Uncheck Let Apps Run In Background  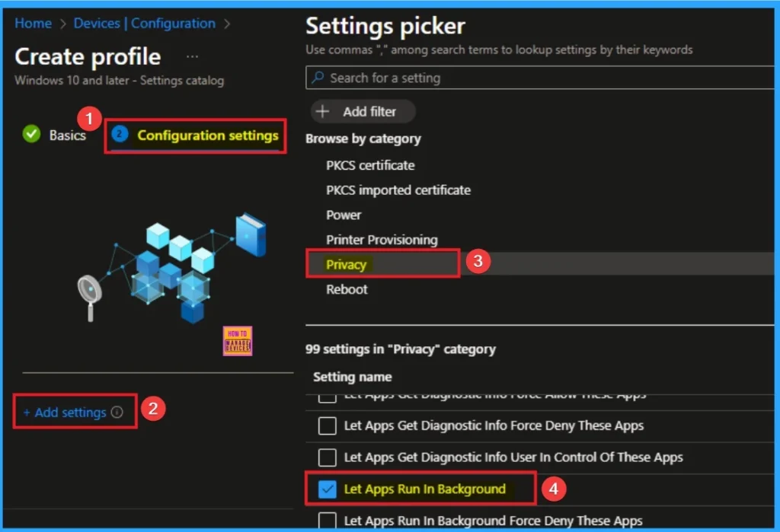click(x=328, y=489)
